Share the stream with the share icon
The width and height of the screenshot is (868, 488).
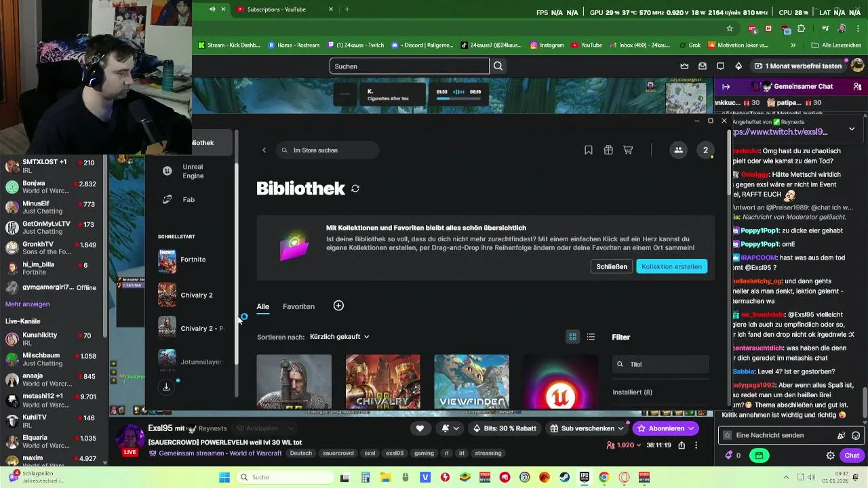682,445
